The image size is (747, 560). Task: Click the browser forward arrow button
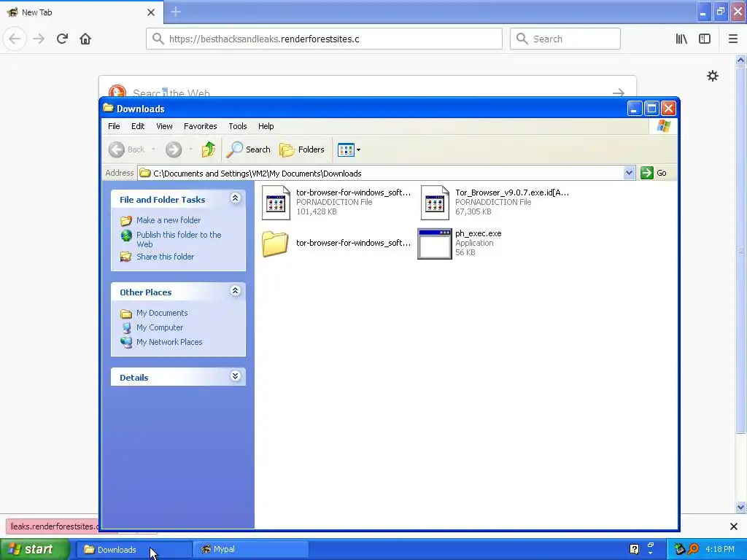click(39, 39)
